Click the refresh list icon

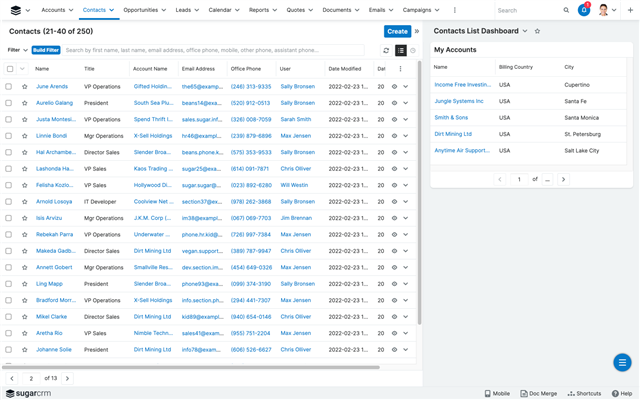tap(386, 50)
